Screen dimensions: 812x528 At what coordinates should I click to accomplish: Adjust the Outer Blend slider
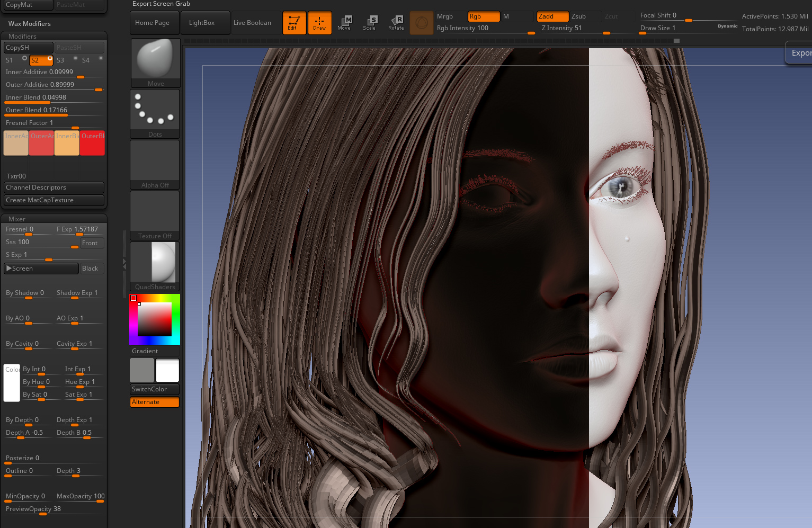coord(54,111)
